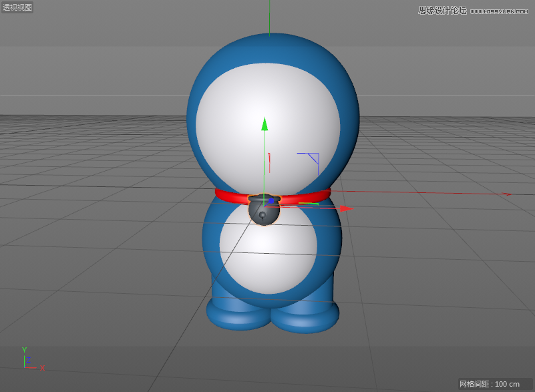The width and height of the screenshot is (535, 392).
Task: Click the 100 cm value in the status bar
Action: 508,384
